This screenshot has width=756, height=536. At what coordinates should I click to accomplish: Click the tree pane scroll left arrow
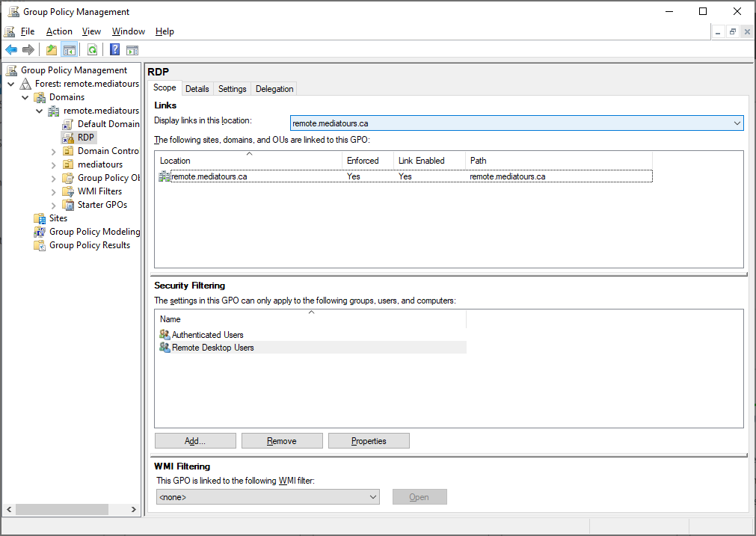(9, 510)
